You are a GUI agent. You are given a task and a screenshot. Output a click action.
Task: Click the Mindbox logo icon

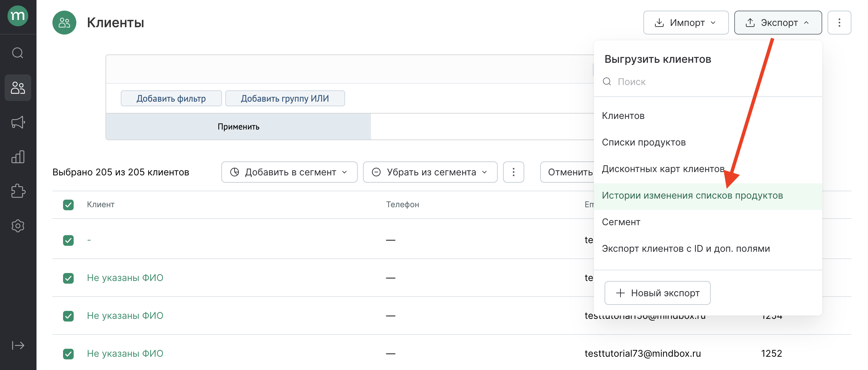tap(18, 16)
